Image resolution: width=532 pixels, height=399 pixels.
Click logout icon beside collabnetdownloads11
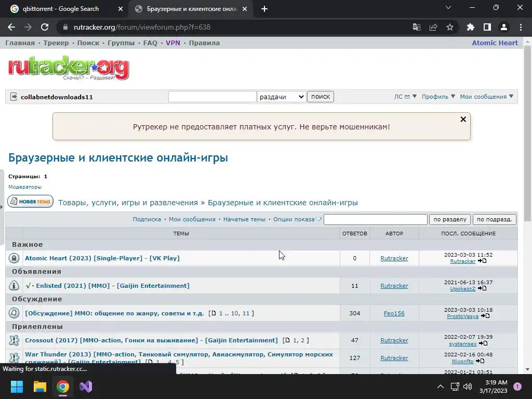[14, 97]
